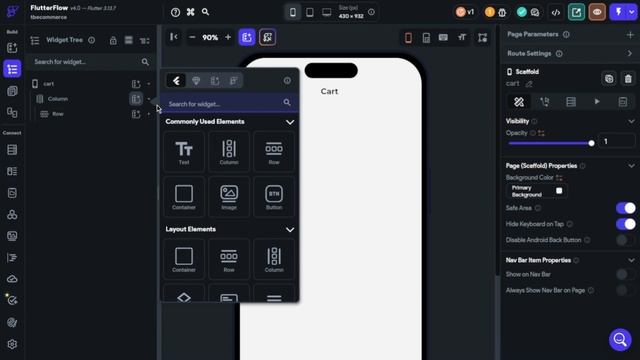Toggle Hide Keyboard on Tap switch
640x360 pixels.
pos(626,224)
